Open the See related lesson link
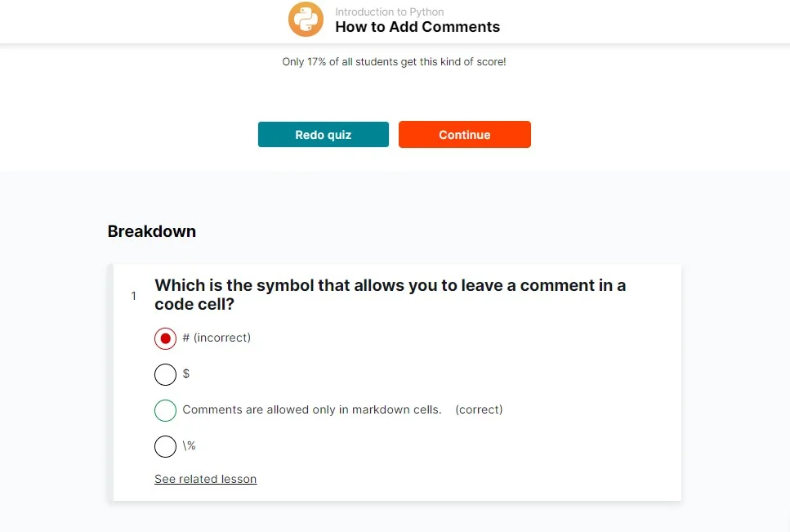 pyautogui.click(x=205, y=479)
